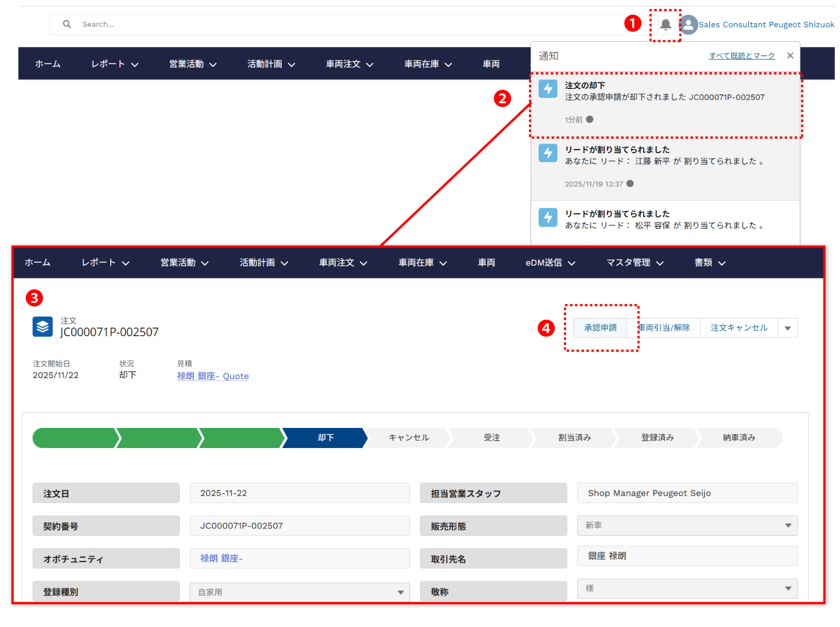Click lightning icon of 松平 容保 lead notification

[x=548, y=217]
